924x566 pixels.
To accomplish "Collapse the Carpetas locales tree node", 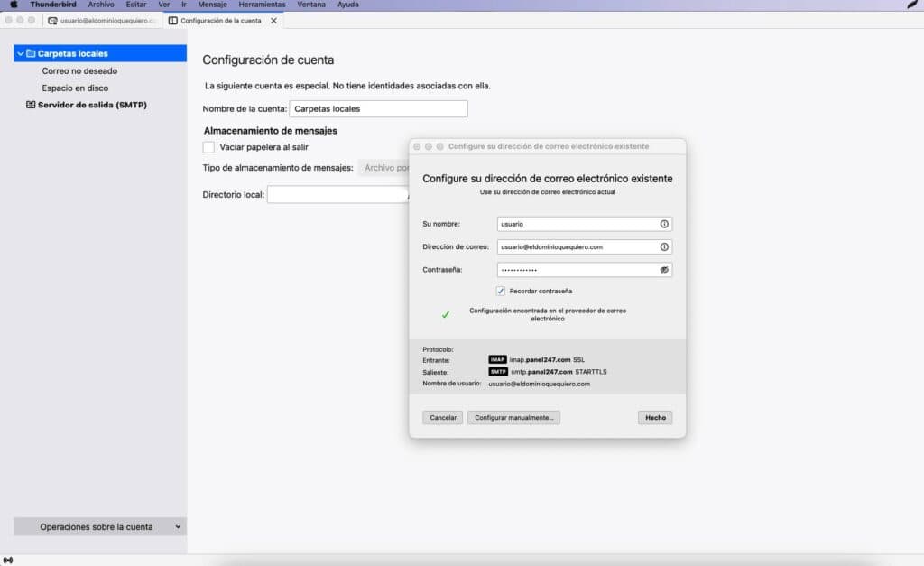I will coord(20,54).
